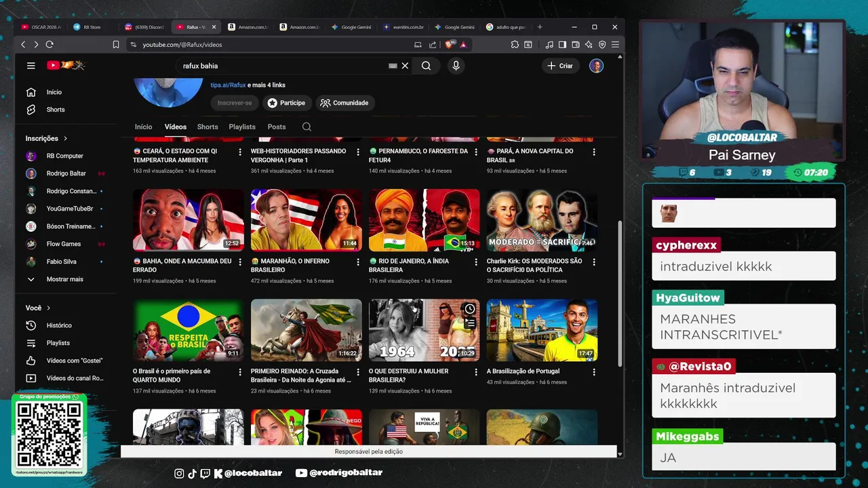Clear the search box with the X icon
The image size is (868, 488).
[405, 66]
